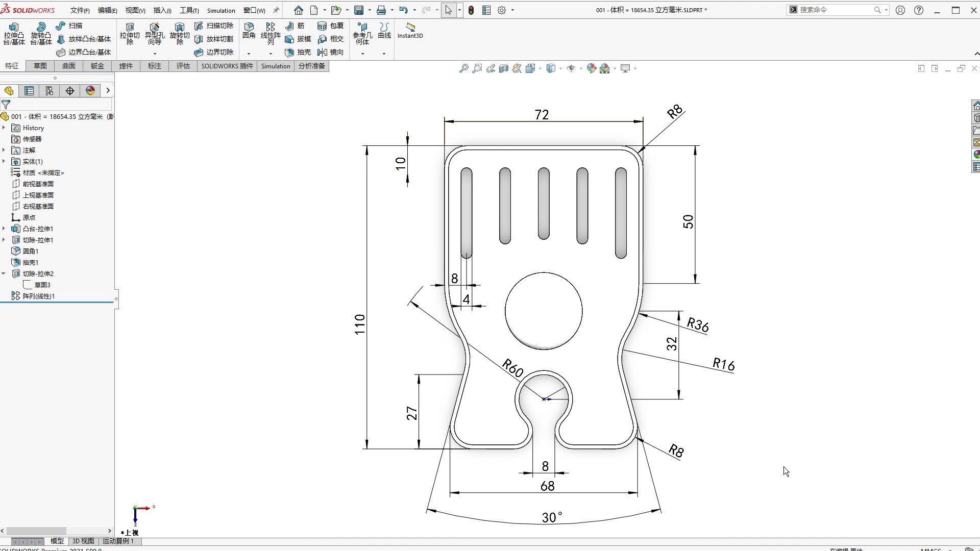The height and width of the screenshot is (551, 980).
Task: Open the ConfigurationManager tab icon
Action: (x=50, y=91)
